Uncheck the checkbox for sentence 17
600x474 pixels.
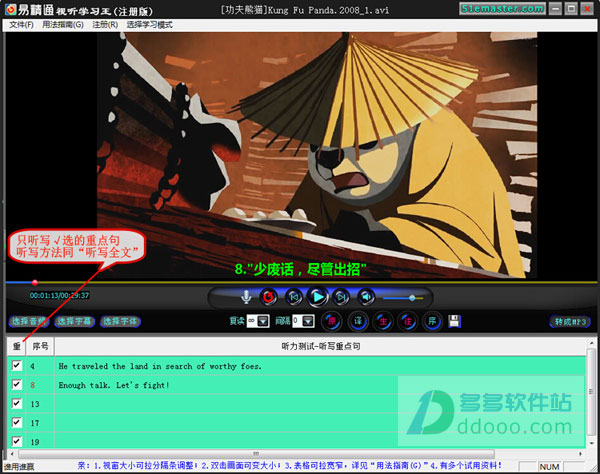[16, 422]
